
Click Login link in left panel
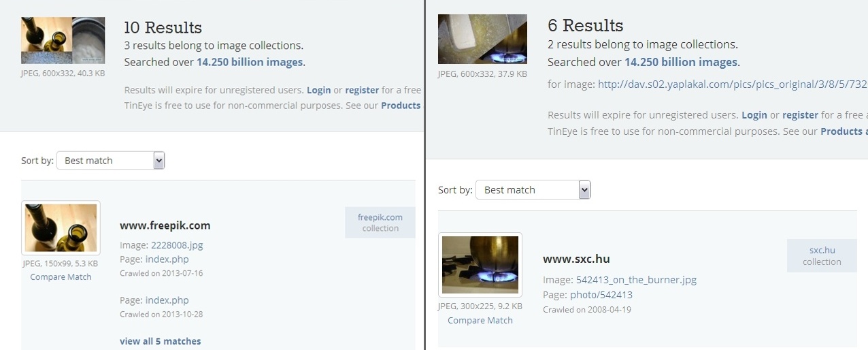tap(318, 90)
